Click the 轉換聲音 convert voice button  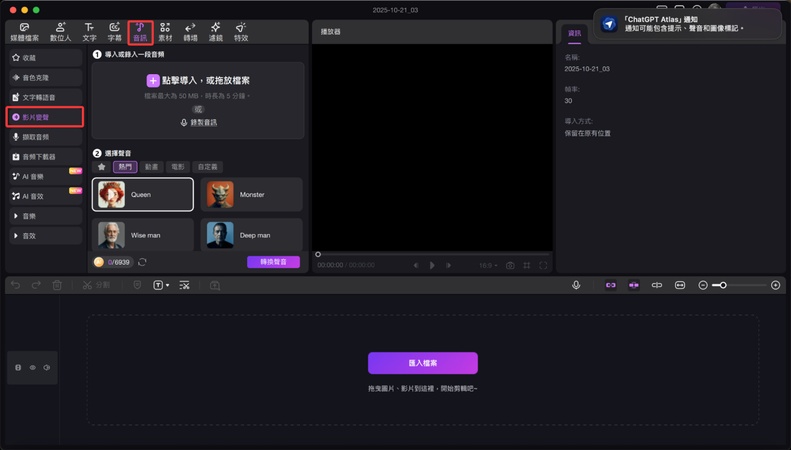point(273,262)
